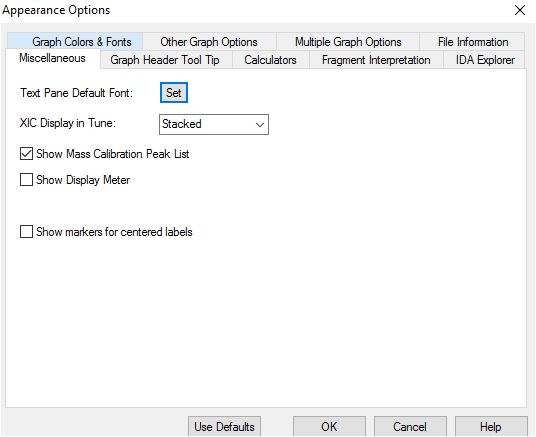Click the Stacked combo box arrow
Image resolution: width=536 pixels, height=437 pixels.
click(260, 124)
